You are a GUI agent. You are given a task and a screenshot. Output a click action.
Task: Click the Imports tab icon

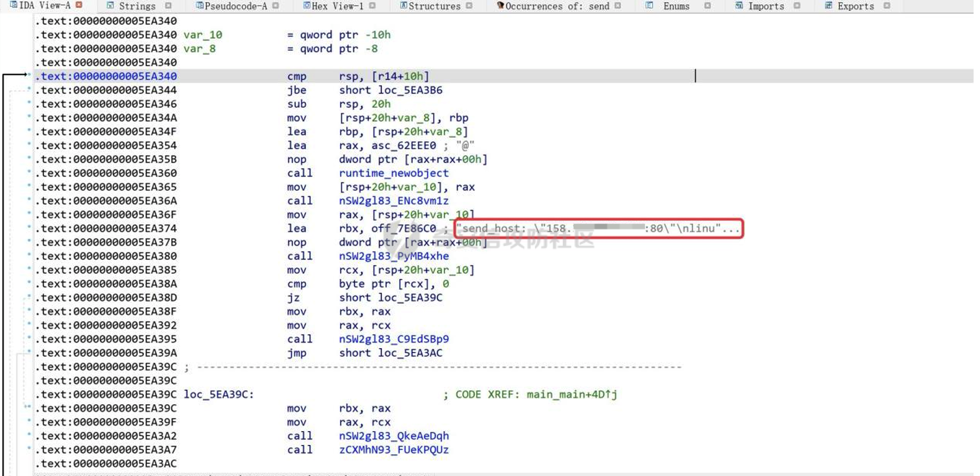point(739,6)
